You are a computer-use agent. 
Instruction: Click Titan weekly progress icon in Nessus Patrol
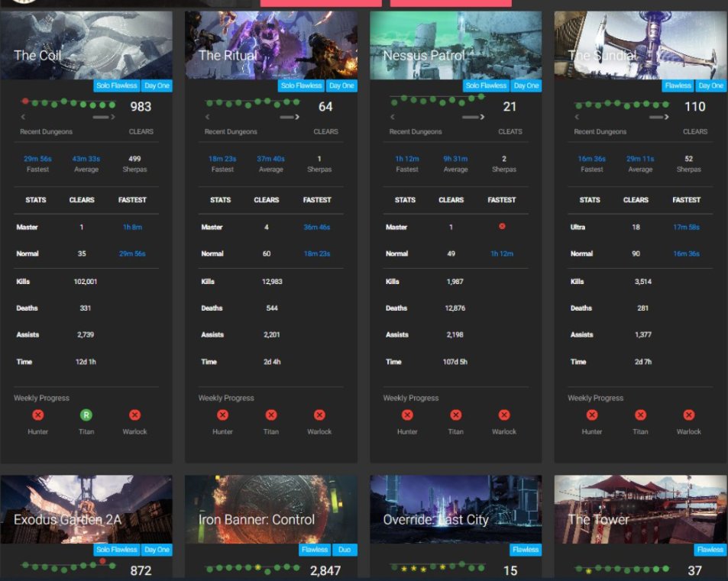point(456,415)
